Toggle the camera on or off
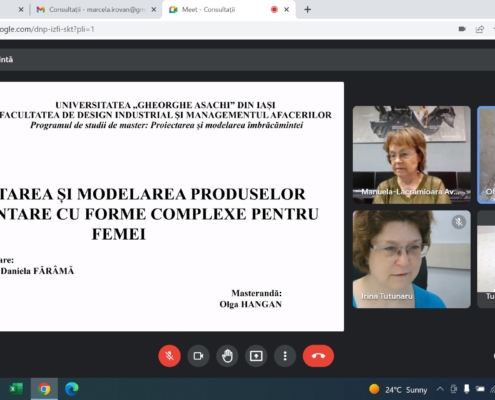The height and width of the screenshot is (400, 495). pos(198,356)
